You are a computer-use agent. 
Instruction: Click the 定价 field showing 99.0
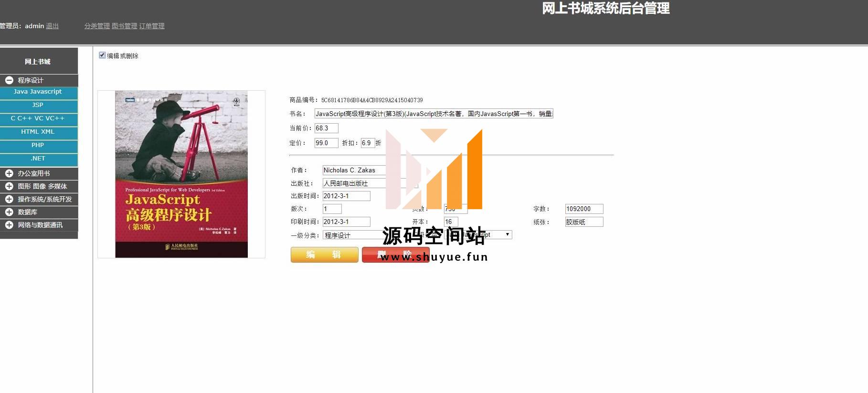click(326, 143)
